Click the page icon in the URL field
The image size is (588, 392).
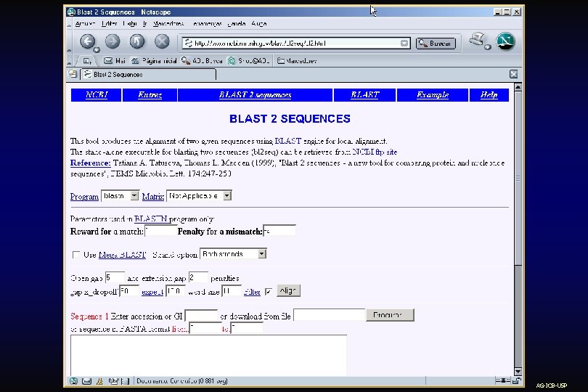pos(188,43)
